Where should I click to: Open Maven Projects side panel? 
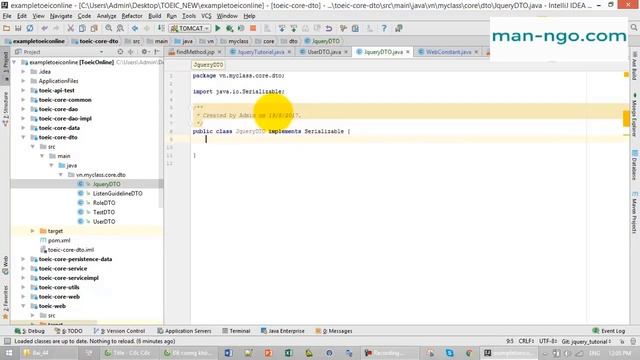(634, 212)
